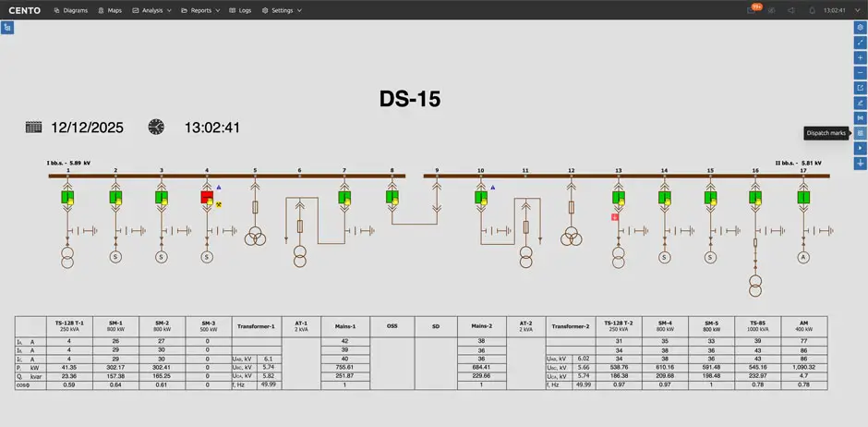Click the TS-85 1000 kVA column header
868x427 pixels.
(x=758, y=327)
